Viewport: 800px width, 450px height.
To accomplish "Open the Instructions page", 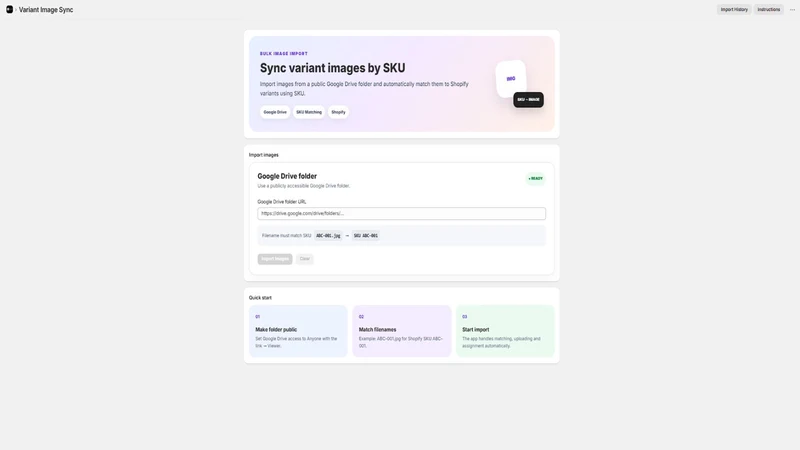I will tap(768, 10).
